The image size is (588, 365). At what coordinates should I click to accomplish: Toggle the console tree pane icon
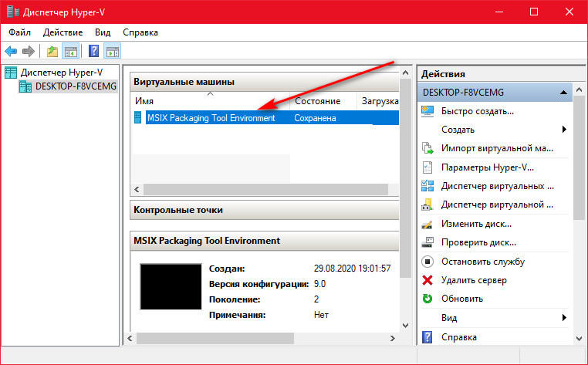click(70, 51)
